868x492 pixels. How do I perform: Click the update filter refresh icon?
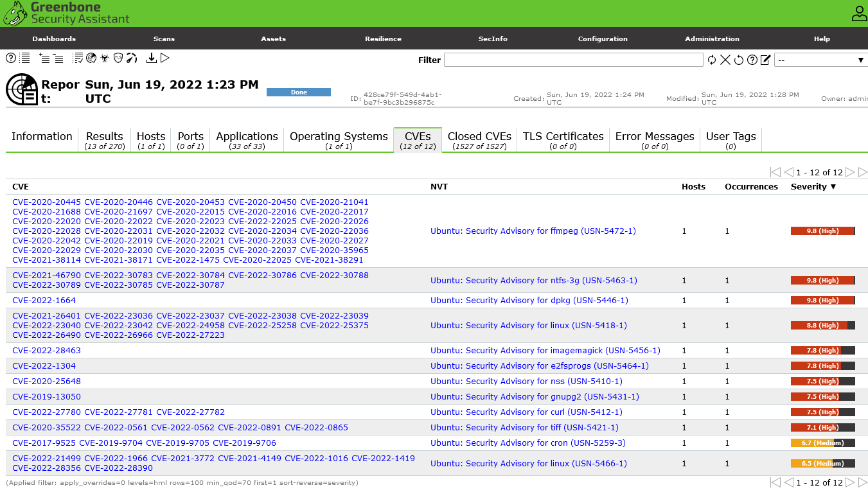click(712, 60)
